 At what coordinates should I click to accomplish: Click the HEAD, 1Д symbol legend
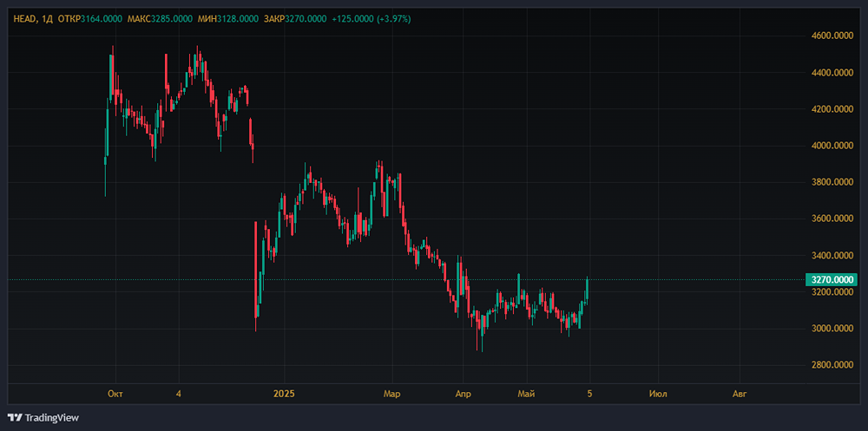(x=32, y=19)
